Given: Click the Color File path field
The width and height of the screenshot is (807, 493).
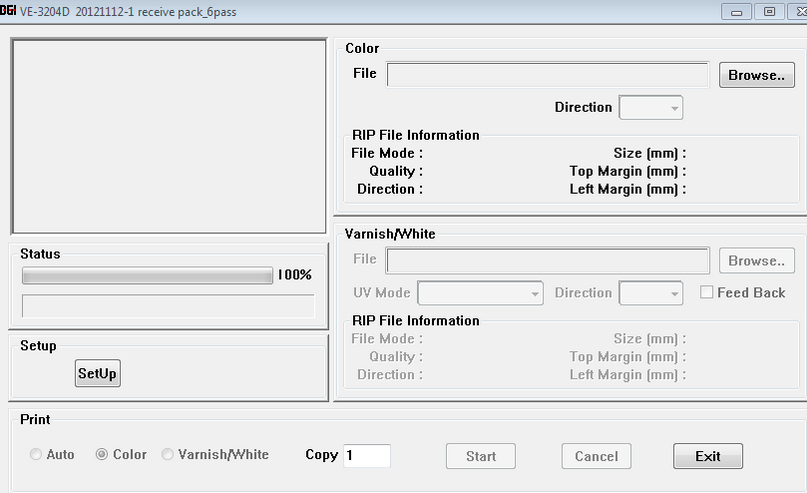Looking at the screenshot, I should click(x=548, y=75).
